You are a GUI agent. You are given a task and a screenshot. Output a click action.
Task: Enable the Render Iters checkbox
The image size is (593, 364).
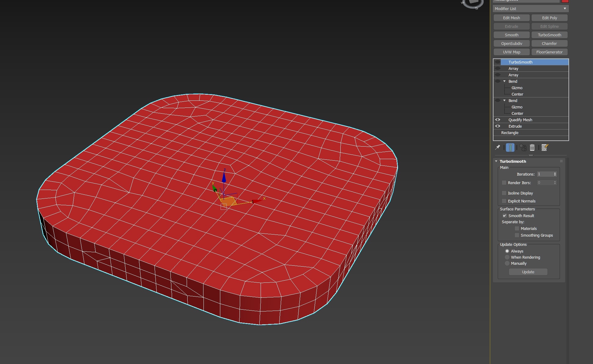point(504,183)
